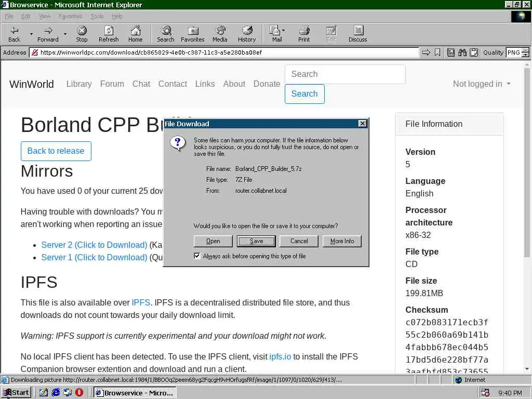532x399 pixels.
Task: Click the binoculars find icon
Action: click(x=462, y=52)
